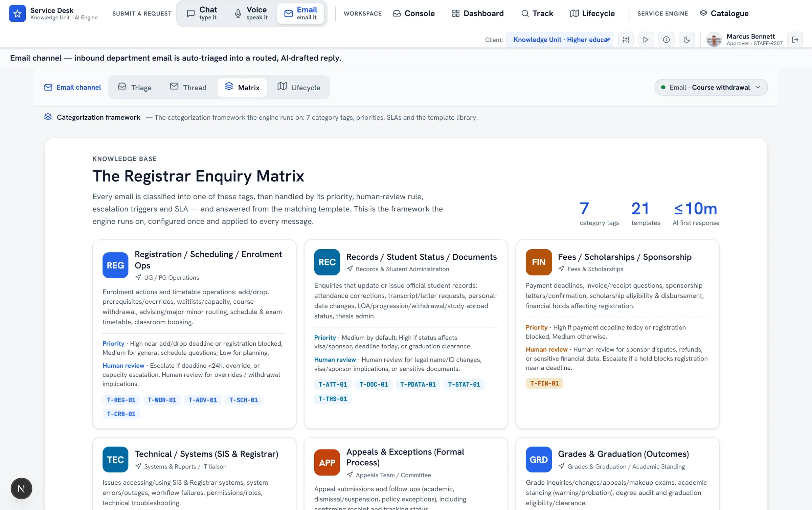
Task: Switch to Voice speak it channel
Action: point(251,14)
